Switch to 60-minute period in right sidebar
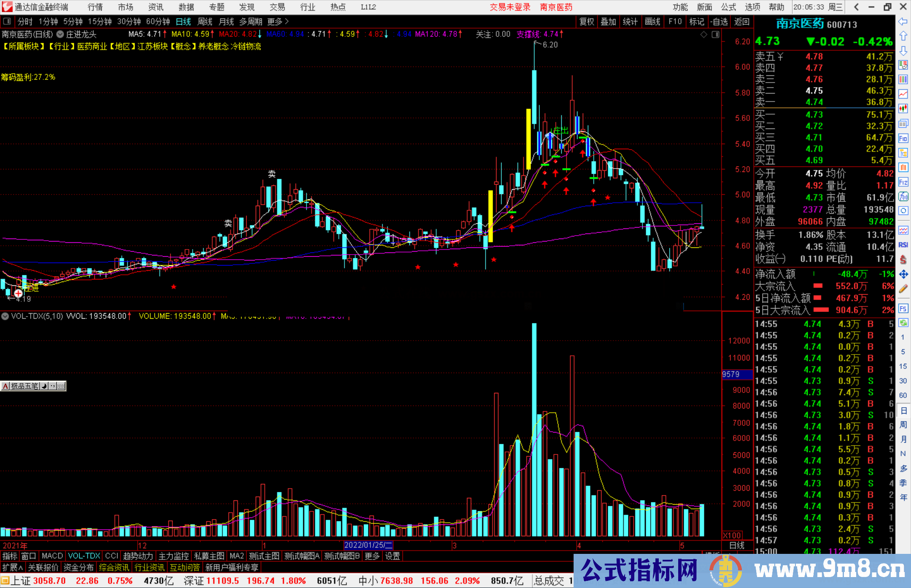 click(903, 395)
